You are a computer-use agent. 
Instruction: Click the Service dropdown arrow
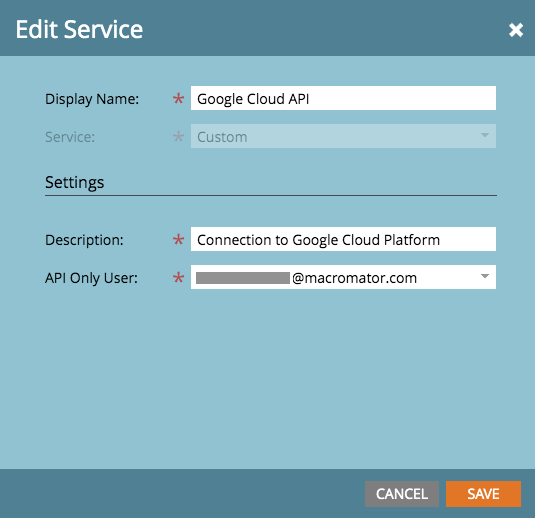[485, 135]
